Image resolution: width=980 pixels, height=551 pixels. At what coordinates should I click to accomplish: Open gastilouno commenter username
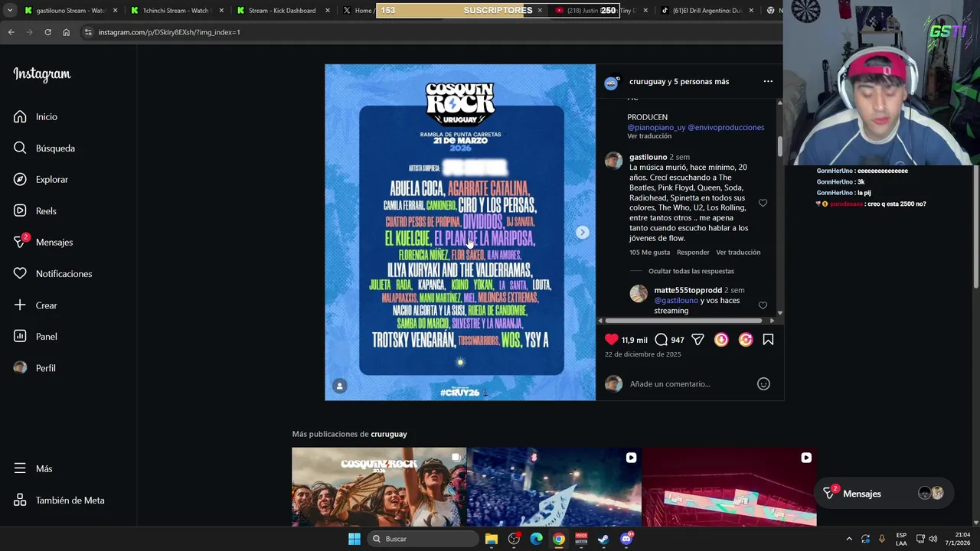click(x=648, y=157)
